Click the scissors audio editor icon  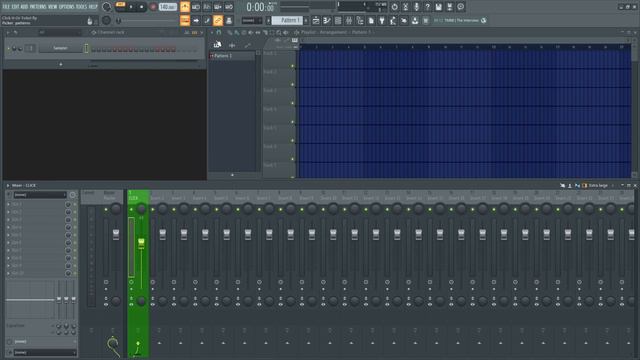pos(405,7)
